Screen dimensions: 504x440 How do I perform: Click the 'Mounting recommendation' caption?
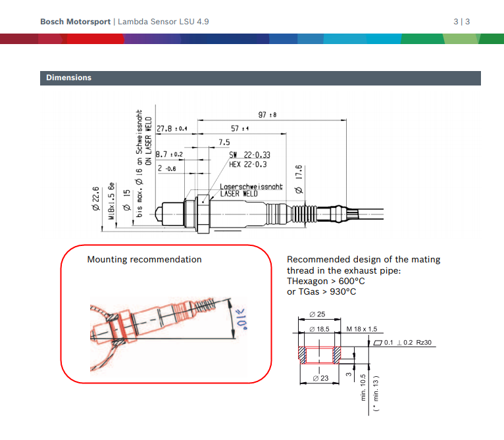(144, 259)
